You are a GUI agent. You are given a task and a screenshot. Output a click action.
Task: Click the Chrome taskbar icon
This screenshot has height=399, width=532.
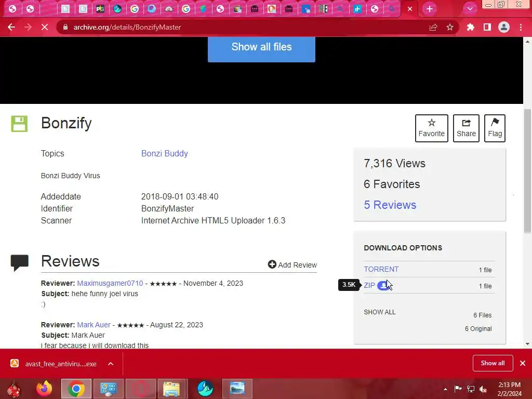click(76, 389)
